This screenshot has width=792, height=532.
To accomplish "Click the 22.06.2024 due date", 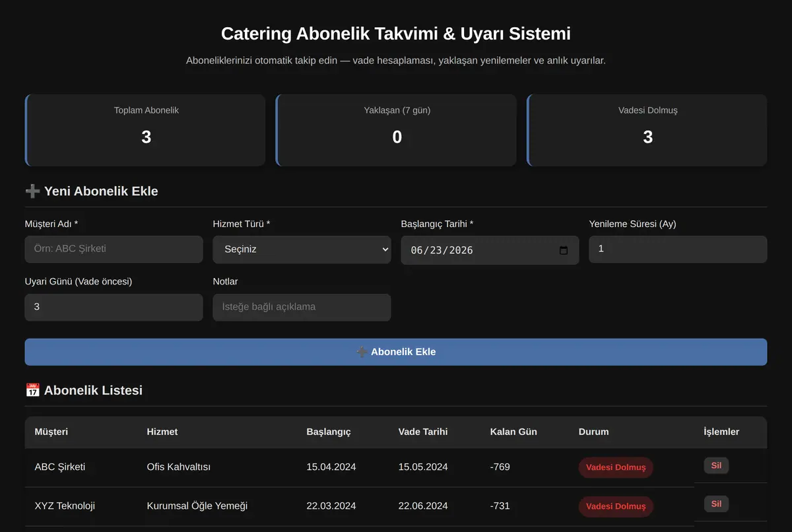I will click(x=423, y=506).
